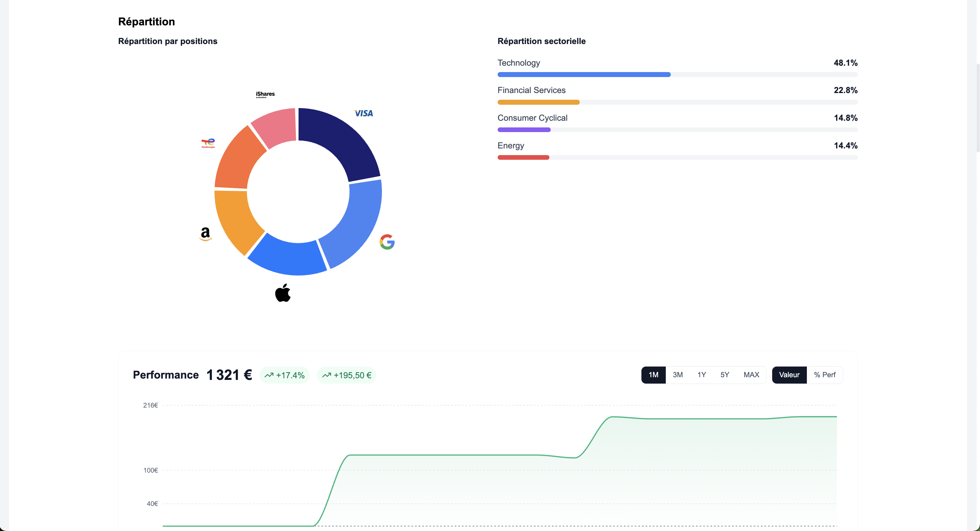Click the TotalEnergies logo near chart
This screenshot has height=531, width=980.
[208, 143]
